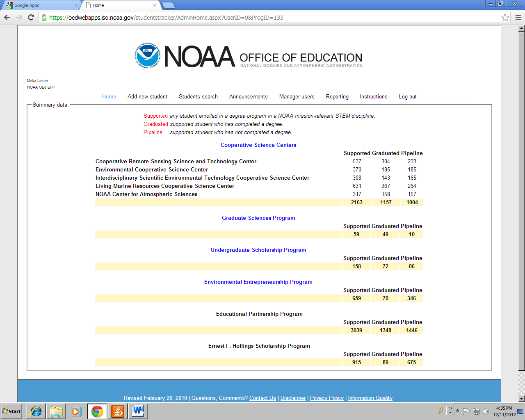Go back using the browser back arrow
The height and width of the screenshot is (420, 525).
point(7,17)
